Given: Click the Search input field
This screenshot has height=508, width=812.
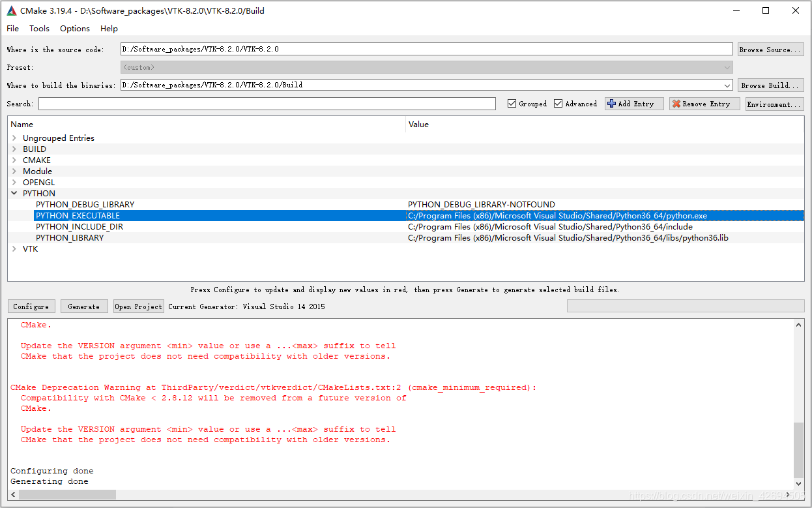Looking at the screenshot, I should point(267,104).
